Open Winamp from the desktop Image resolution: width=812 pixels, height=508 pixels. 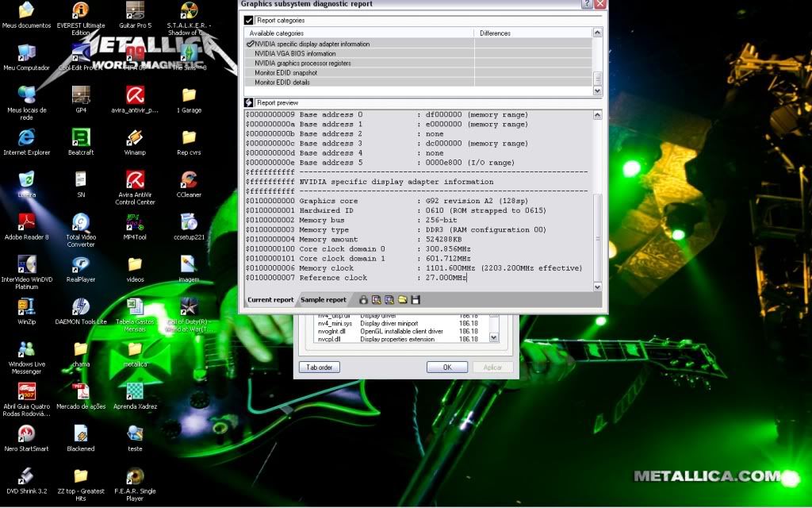coord(135,139)
